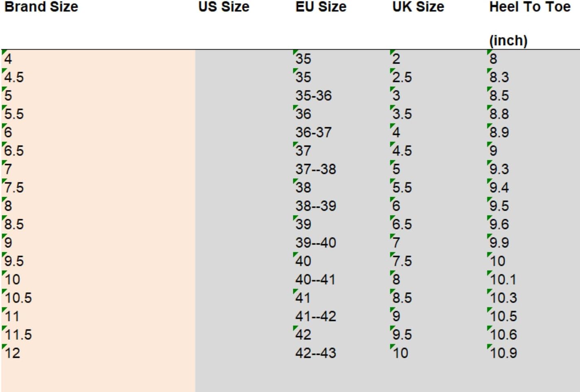The image size is (580, 392).
Task: Select heel to toe 10.9 cell
Action: (x=503, y=353)
